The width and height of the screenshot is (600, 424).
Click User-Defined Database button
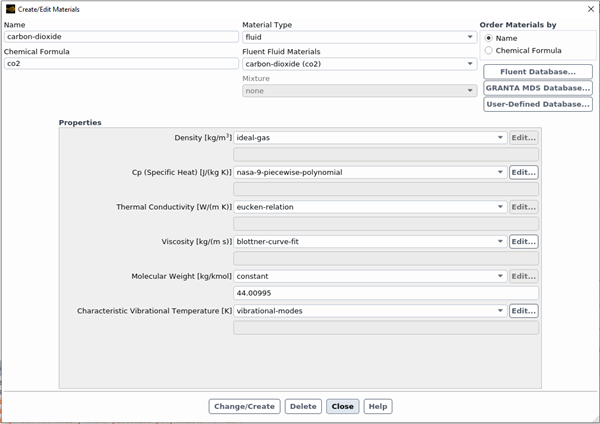coord(538,104)
